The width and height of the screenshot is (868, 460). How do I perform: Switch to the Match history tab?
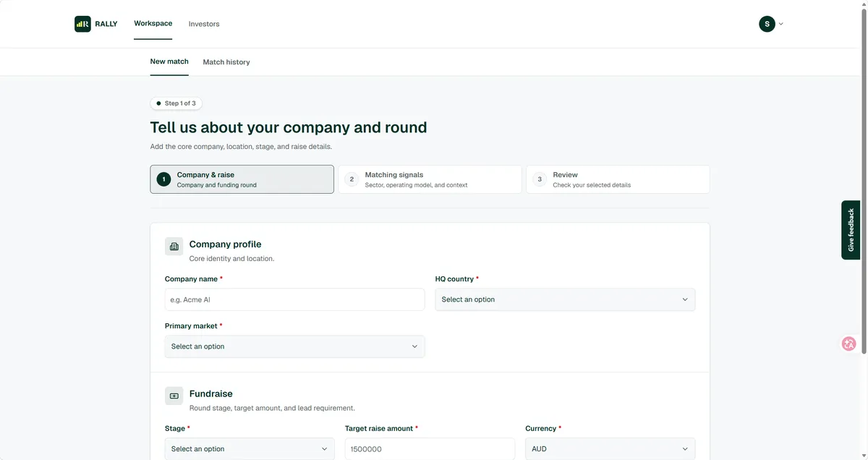click(x=226, y=62)
